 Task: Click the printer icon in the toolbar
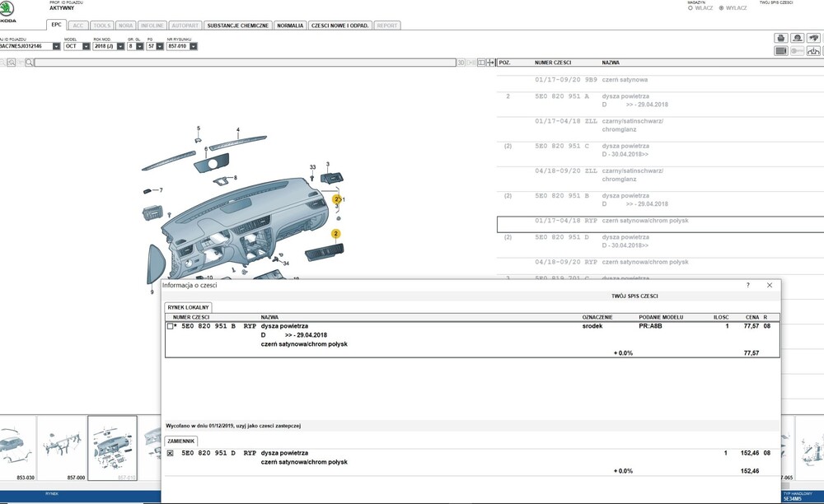tap(780, 38)
